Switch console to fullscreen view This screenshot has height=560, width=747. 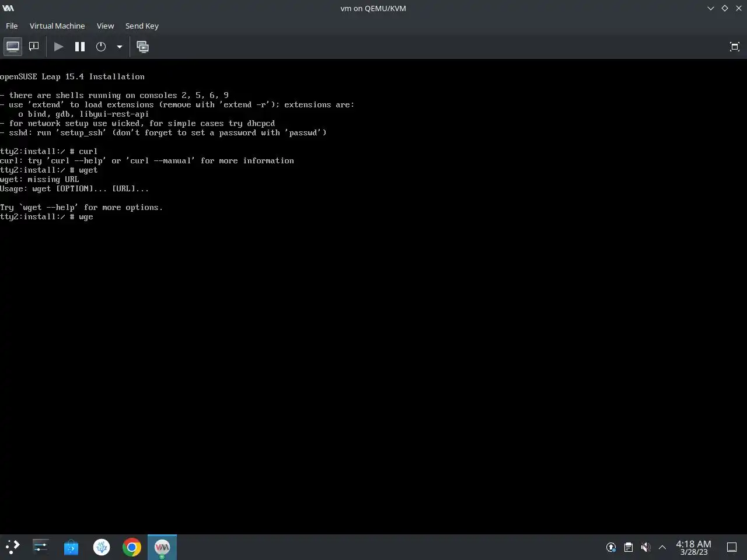pyautogui.click(x=735, y=47)
